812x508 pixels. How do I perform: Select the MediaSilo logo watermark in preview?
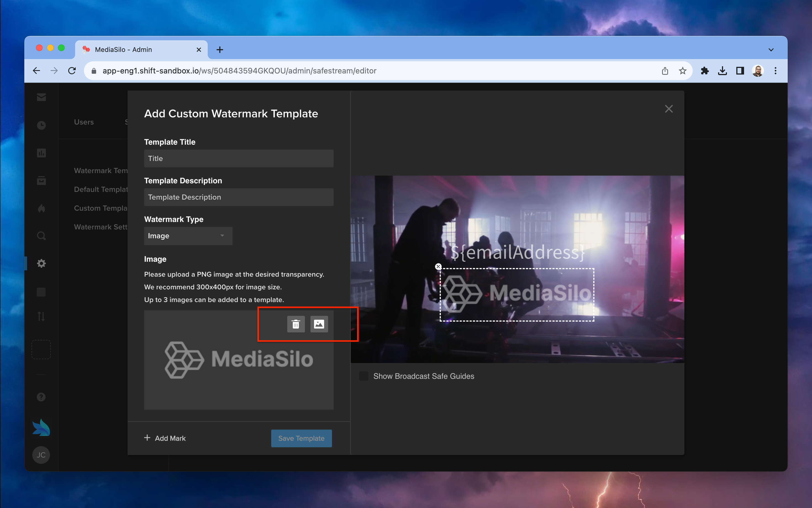[517, 295]
